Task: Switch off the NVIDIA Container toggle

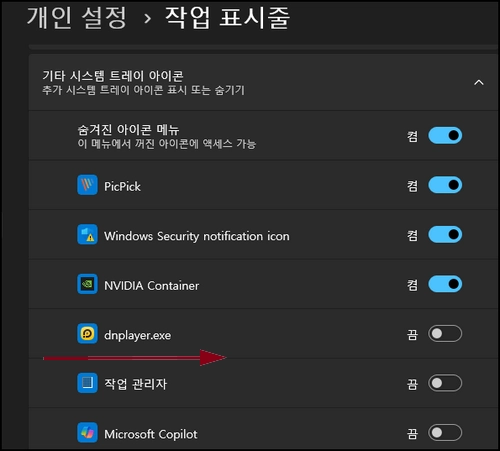Action: tap(445, 284)
